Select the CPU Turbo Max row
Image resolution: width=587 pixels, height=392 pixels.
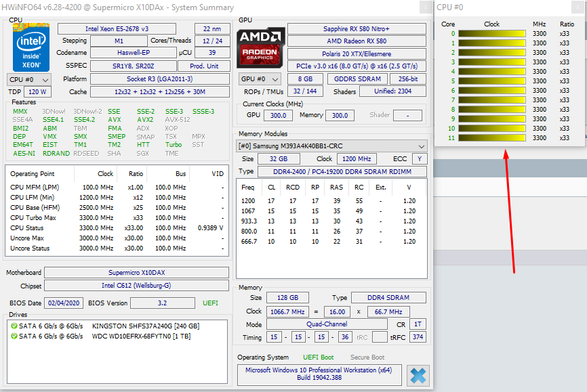[117, 218]
